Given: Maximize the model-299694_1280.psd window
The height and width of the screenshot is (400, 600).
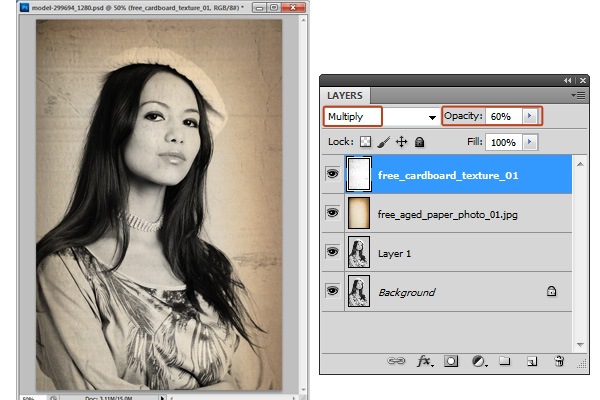Looking at the screenshot, I should (274, 7).
